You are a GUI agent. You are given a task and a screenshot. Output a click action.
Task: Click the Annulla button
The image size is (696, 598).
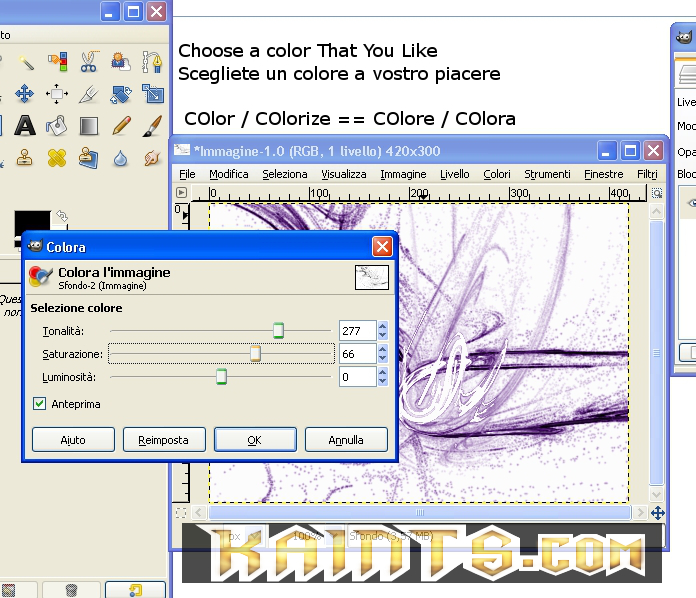346,440
